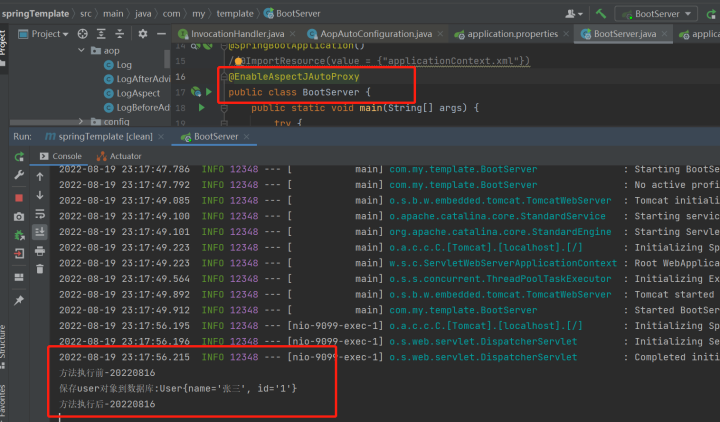Close the AopAutoConfiguration.java tab
This screenshot has height=422, width=720.
tap(440, 34)
